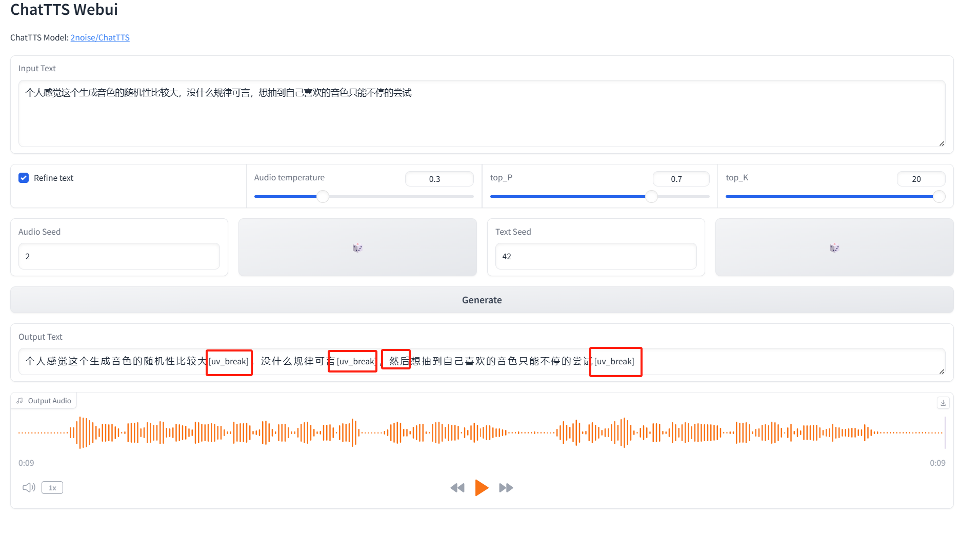Click the 1x playback speed button
The image size is (980, 538).
(x=52, y=487)
